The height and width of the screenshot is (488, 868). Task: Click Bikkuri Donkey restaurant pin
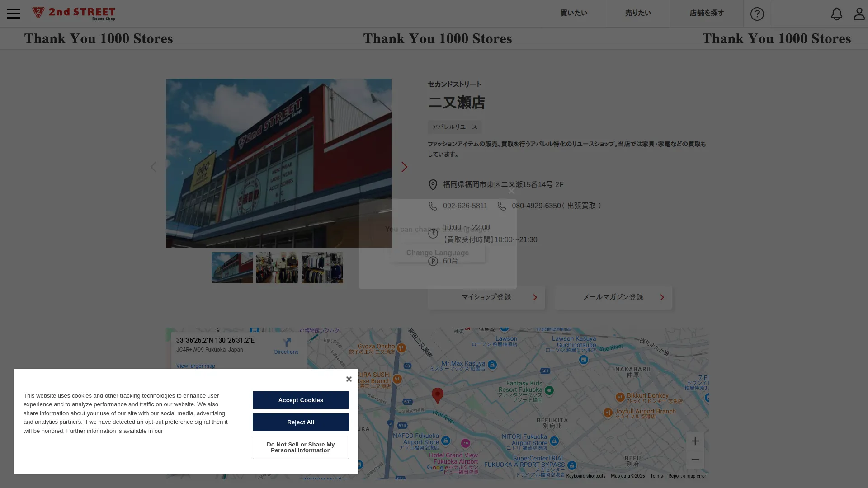click(x=620, y=397)
